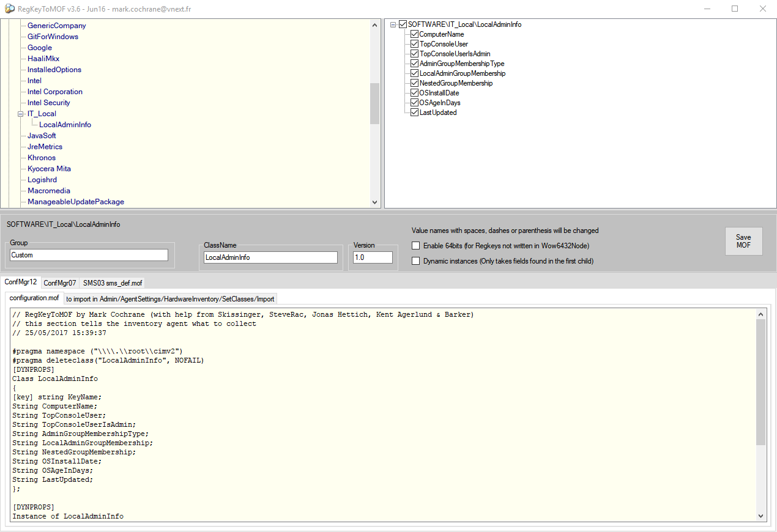Screen dimensions: 777x532
Task: Click the RegKeyToMOF app icon in title bar
Action: (7, 9)
